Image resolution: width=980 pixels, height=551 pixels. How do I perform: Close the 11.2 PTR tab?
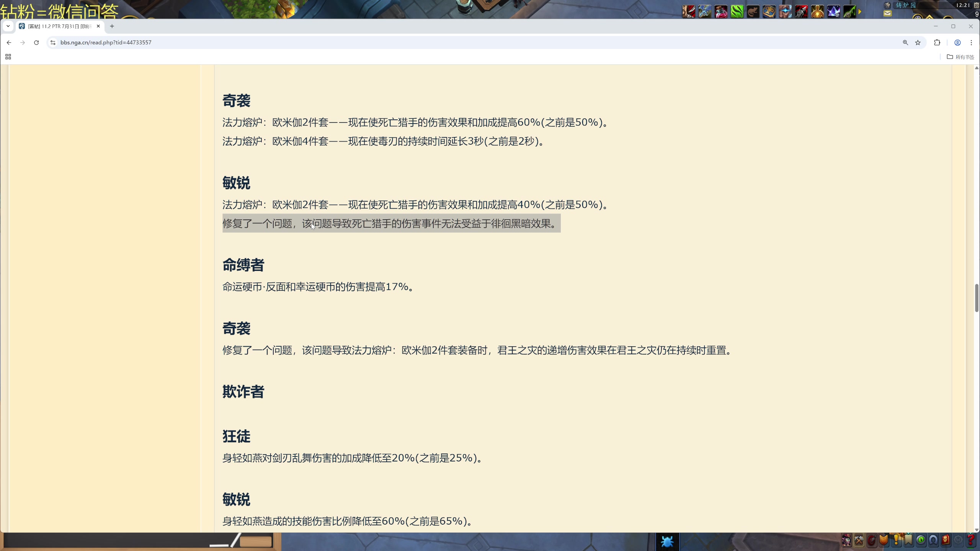(98, 26)
